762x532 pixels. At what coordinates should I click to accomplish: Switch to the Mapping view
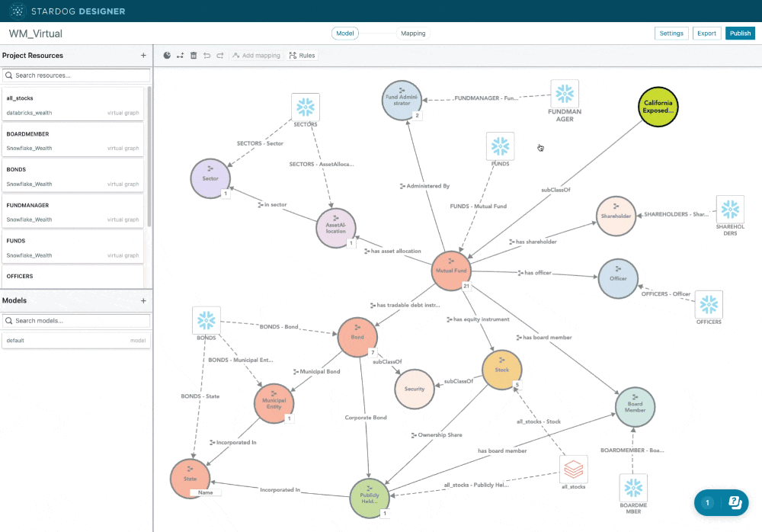413,34
